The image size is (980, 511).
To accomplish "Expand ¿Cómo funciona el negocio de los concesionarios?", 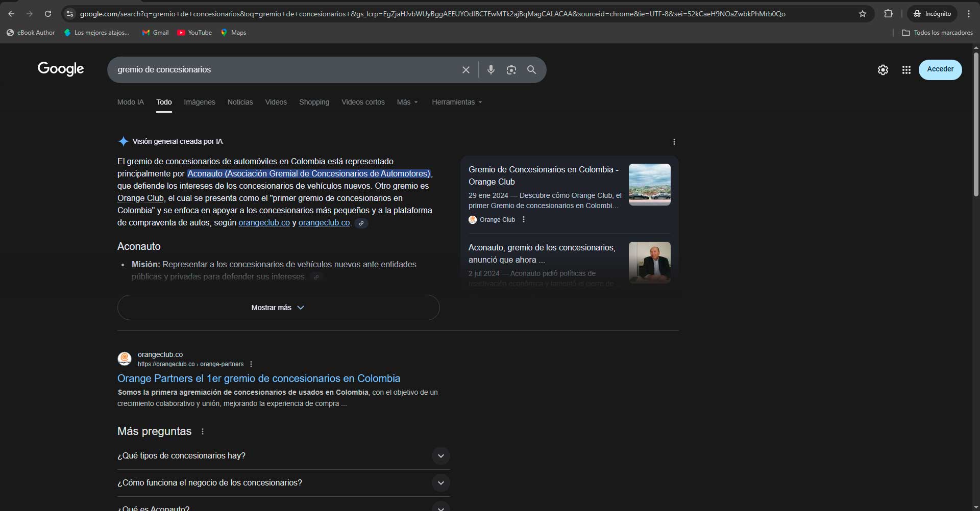I will point(440,483).
